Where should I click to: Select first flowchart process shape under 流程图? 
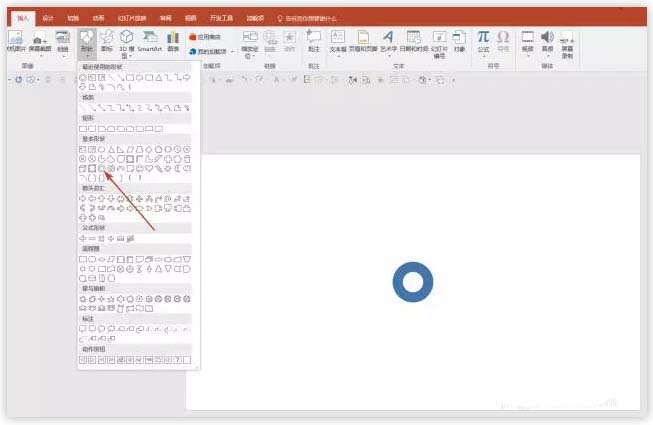click(x=82, y=259)
